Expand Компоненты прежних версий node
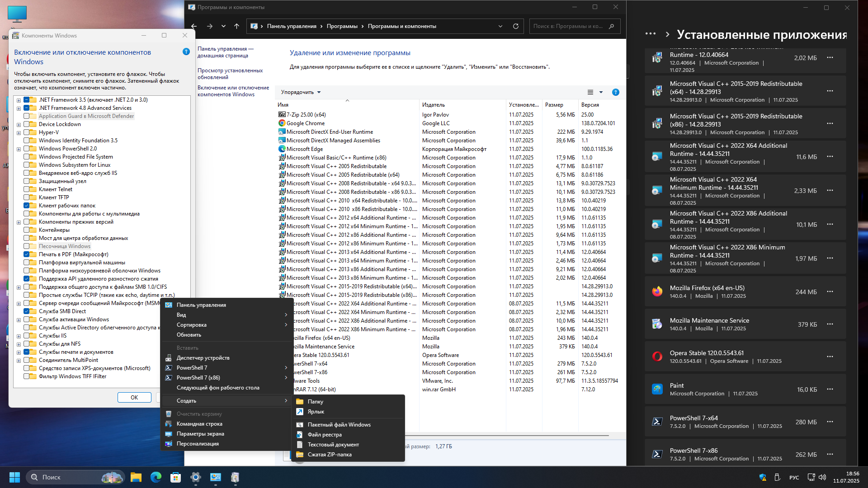Viewport: 868px width, 488px height. tap(19, 222)
